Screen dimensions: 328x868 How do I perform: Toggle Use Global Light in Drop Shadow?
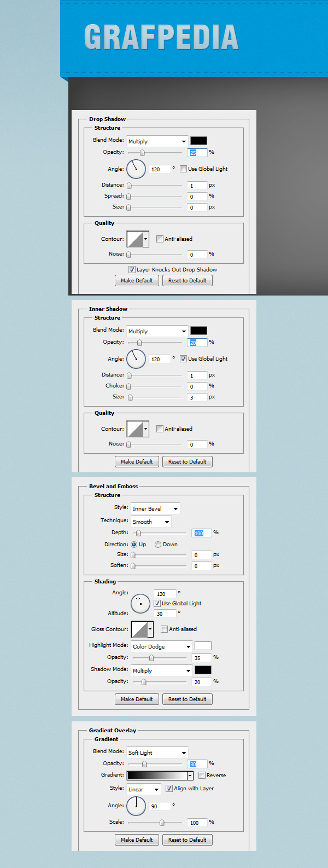tap(184, 169)
